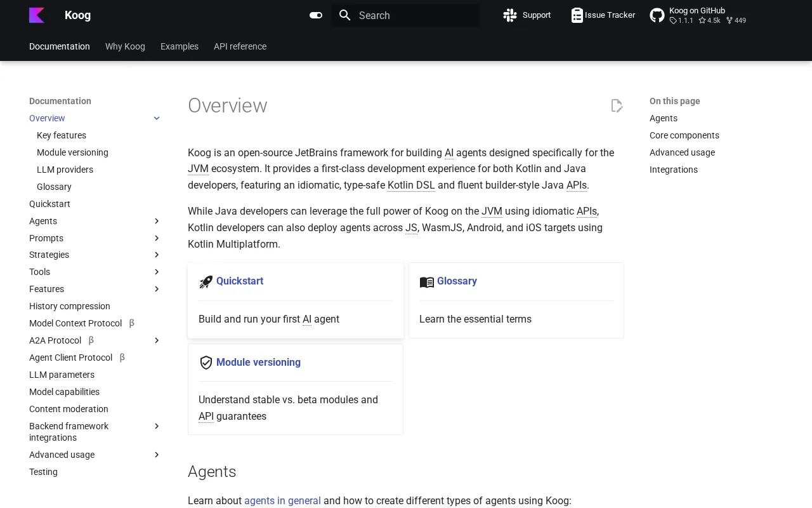The width and height of the screenshot is (812, 508).
Task: Select the Documentation tab
Action: point(60,46)
